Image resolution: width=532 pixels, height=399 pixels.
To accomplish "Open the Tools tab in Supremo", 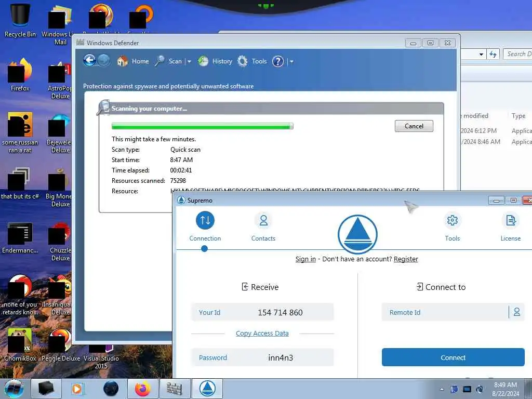I will point(453,227).
